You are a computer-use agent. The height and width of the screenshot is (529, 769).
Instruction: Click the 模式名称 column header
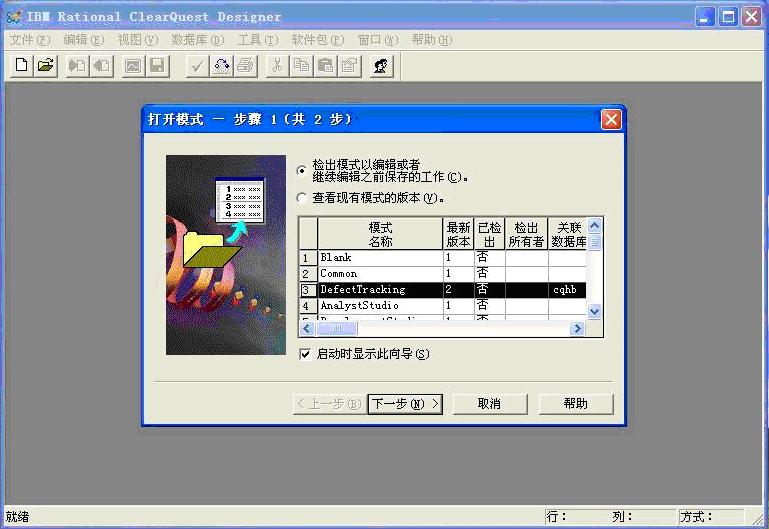[380, 234]
